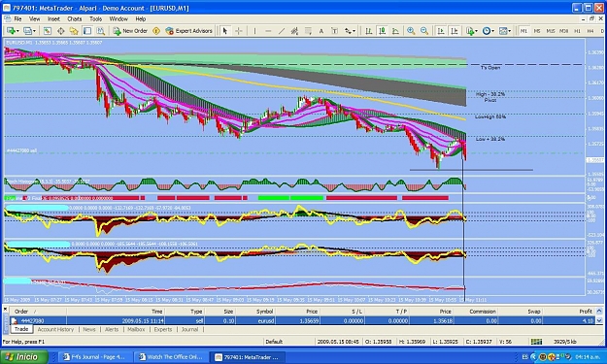Toggle chart shift icon

455,31
